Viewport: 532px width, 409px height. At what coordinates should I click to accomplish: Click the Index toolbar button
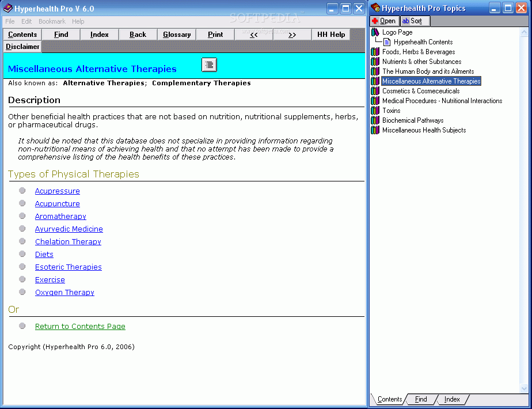[x=100, y=35]
